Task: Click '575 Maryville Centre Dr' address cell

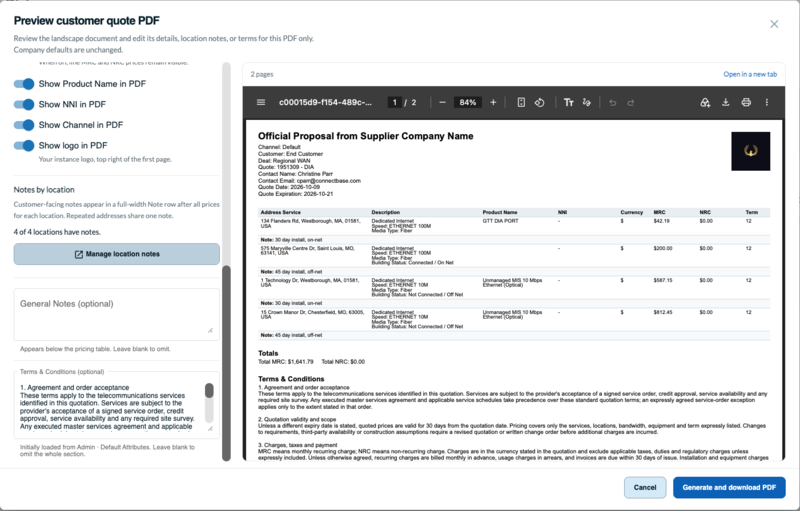Action: pyautogui.click(x=308, y=250)
